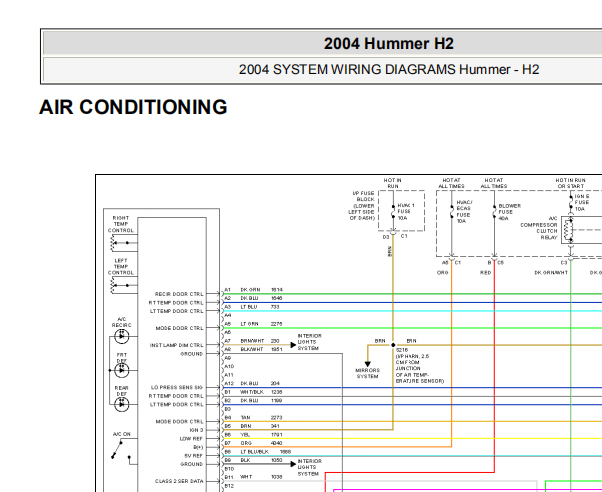Click pin B1 'WHT/BLK' wire label
This screenshot has height=492, width=602.
pos(252,392)
